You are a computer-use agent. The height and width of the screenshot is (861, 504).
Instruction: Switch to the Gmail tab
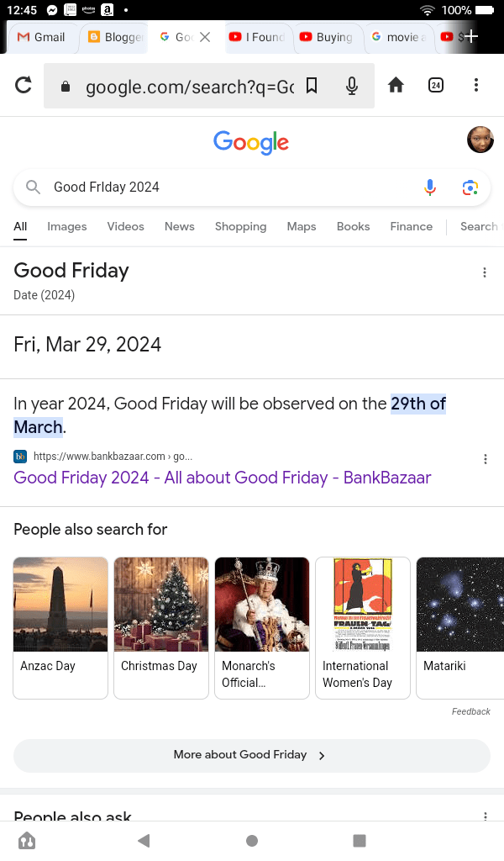[x=42, y=37]
